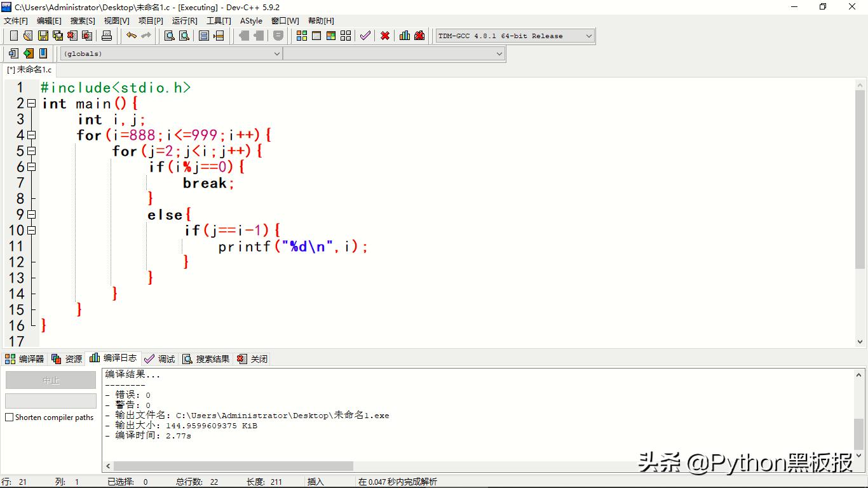This screenshot has width=868, height=488.
Task: Click the Save All toolbar icon
Action: (x=57, y=36)
